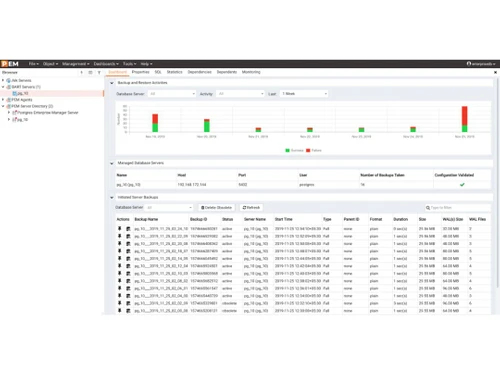Click the Delete Obsolete button
The height and width of the screenshot is (375, 500).
217,207
